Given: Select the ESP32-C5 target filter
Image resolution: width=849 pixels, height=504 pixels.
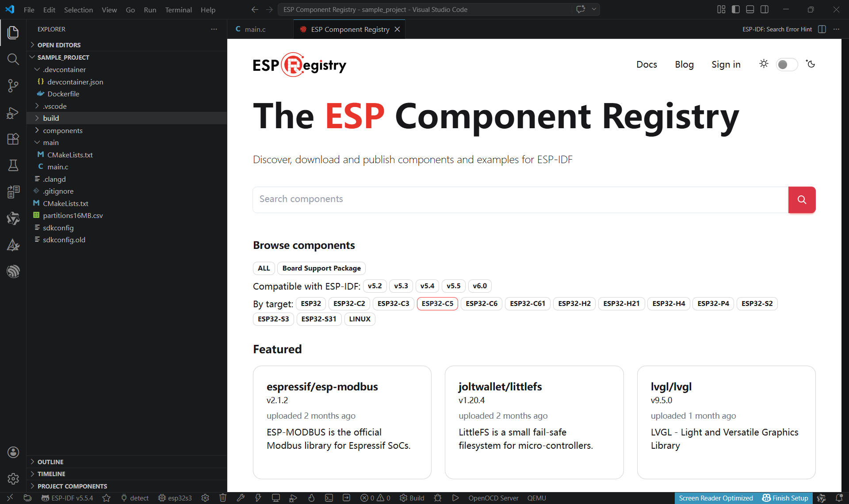Looking at the screenshot, I should tap(437, 304).
